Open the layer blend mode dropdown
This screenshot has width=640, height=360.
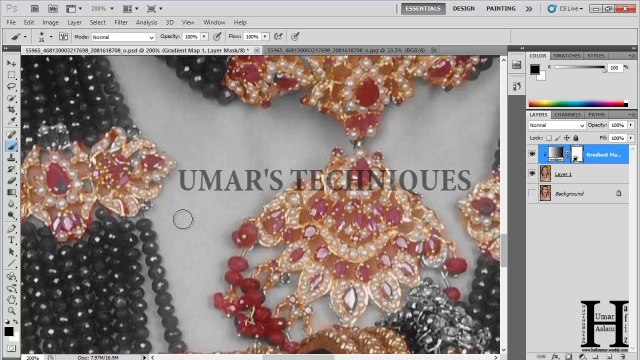(x=557, y=125)
